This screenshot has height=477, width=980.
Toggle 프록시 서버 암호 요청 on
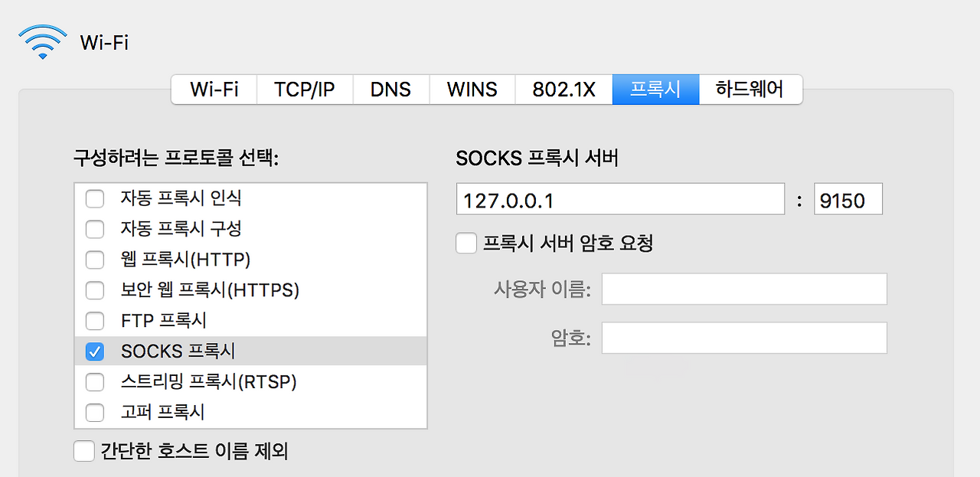[x=466, y=243]
